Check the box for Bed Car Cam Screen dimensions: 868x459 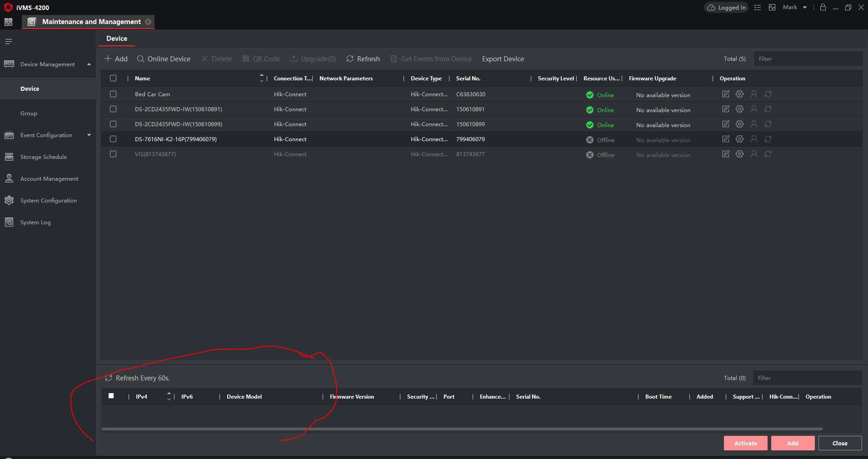(x=113, y=94)
